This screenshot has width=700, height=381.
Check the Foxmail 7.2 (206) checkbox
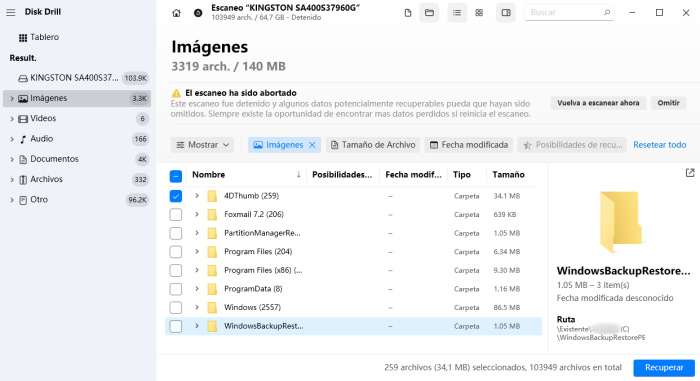coord(176,215)
